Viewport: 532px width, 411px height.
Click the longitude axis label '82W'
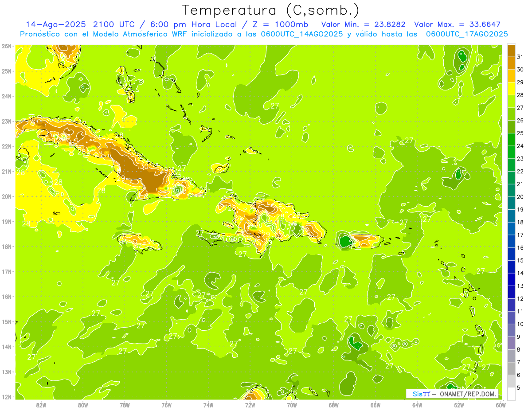41,405
